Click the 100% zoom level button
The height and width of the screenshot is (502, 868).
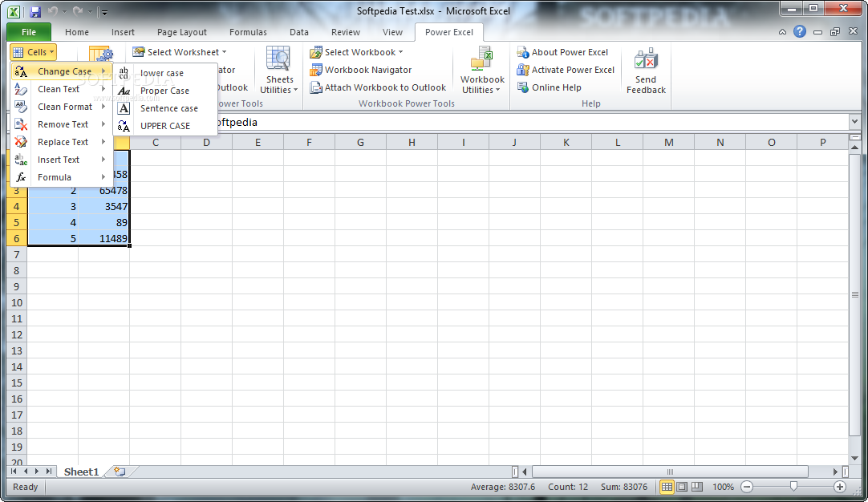723,487
